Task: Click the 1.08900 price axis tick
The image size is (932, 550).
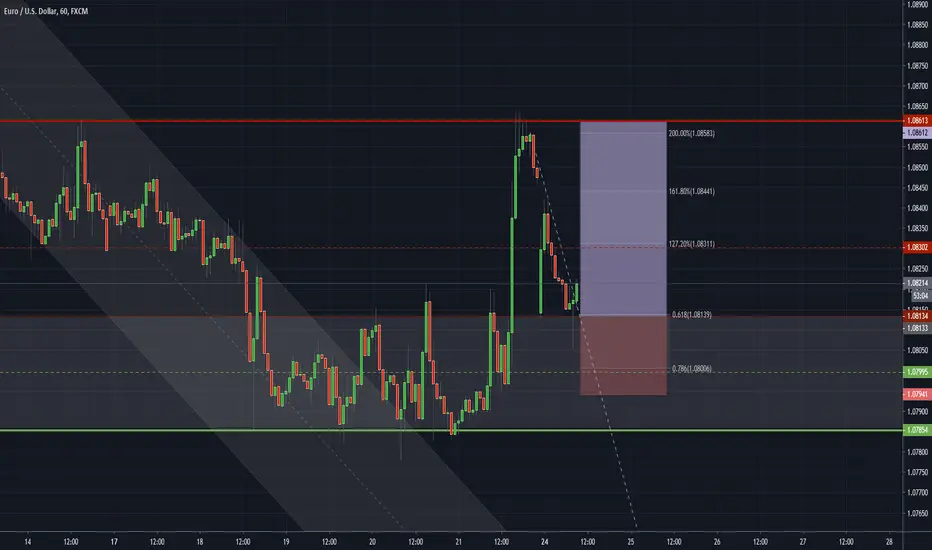Action: point(917,4)
